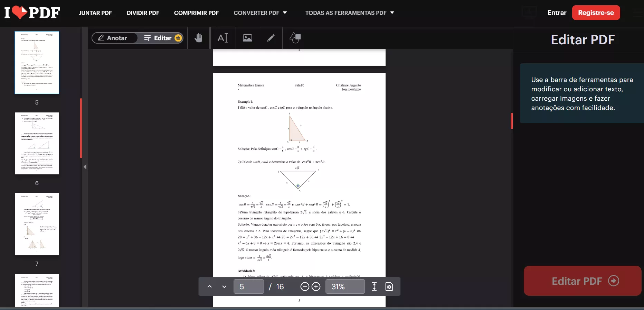Click the page number input field
Screen dimensions: 644x310
[x=249, y=286]
